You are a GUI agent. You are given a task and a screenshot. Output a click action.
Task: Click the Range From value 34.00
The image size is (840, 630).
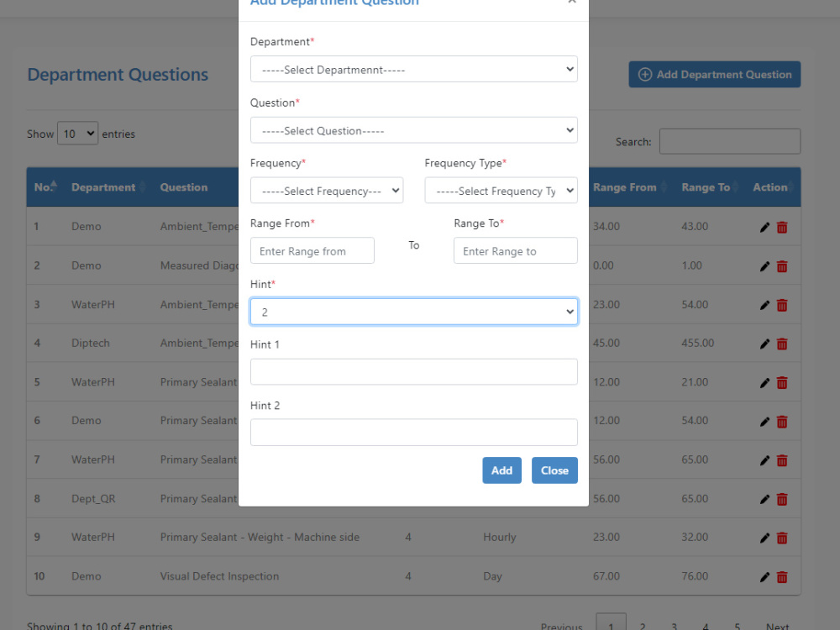606,227
